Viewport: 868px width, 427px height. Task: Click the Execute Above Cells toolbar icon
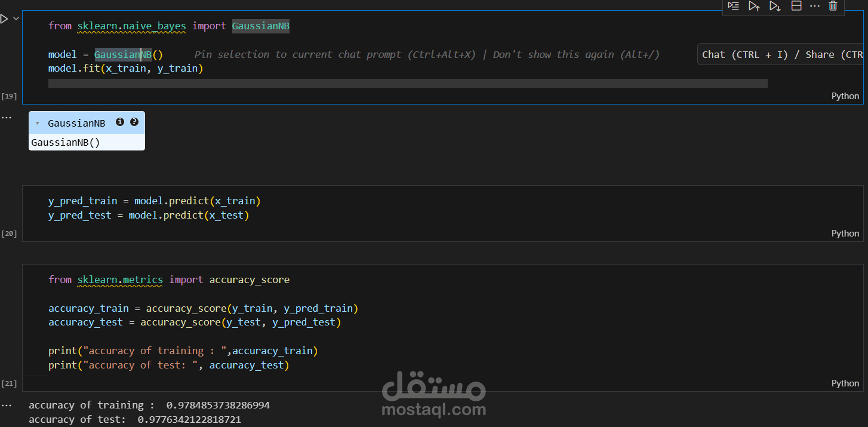click(754, 6)
